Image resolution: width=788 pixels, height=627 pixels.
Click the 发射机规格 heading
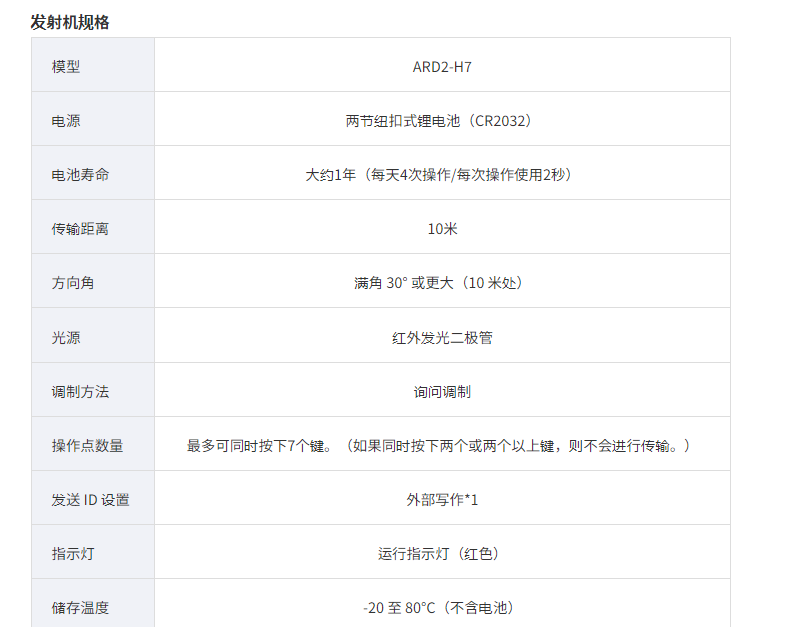point(70,22)
